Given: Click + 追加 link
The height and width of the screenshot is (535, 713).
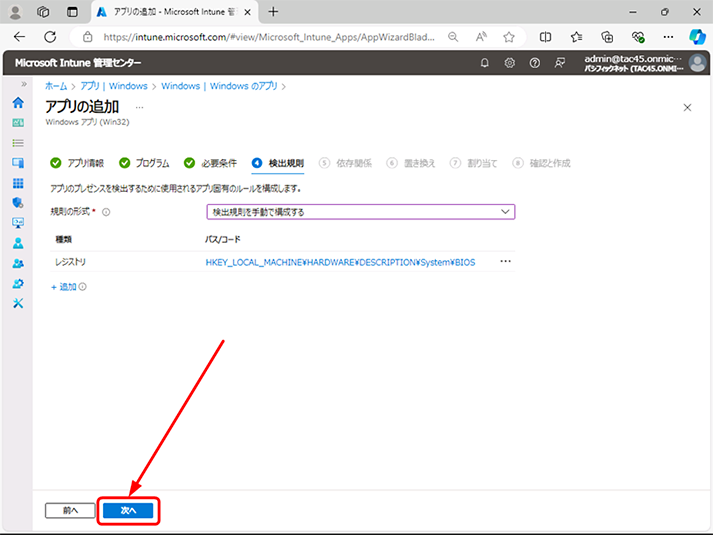Looking at the screenshot, I should click(x=64, y=287).
